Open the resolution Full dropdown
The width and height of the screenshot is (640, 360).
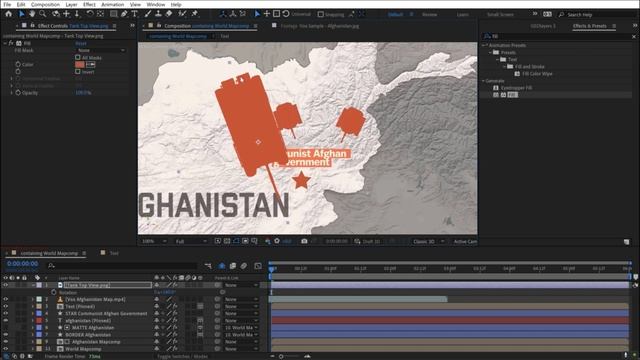(191, 241)
